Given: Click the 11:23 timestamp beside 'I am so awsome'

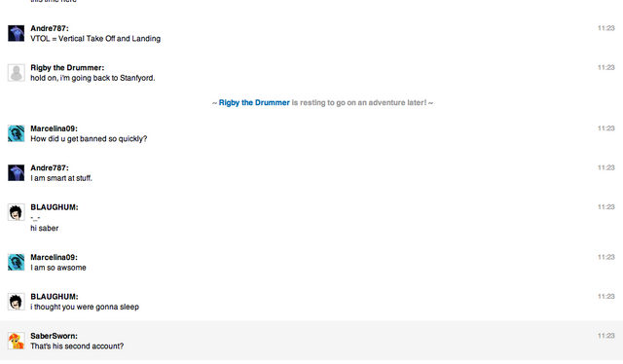Looking at the screenshot, I should pos(606,257).
